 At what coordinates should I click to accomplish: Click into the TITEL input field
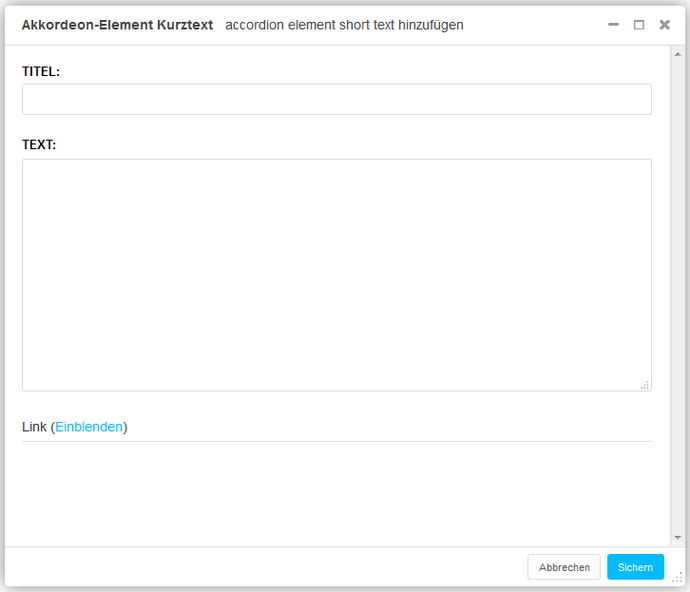click(x=337, y=99)
